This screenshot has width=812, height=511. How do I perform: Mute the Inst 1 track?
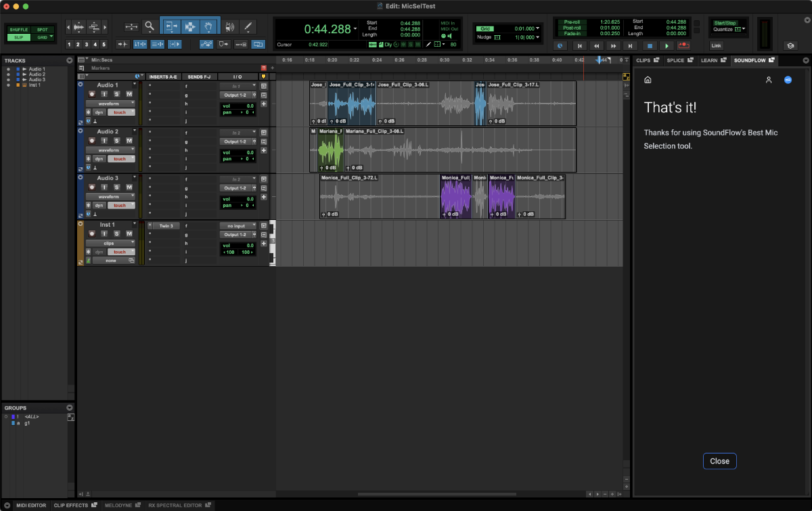click(129, 234)
